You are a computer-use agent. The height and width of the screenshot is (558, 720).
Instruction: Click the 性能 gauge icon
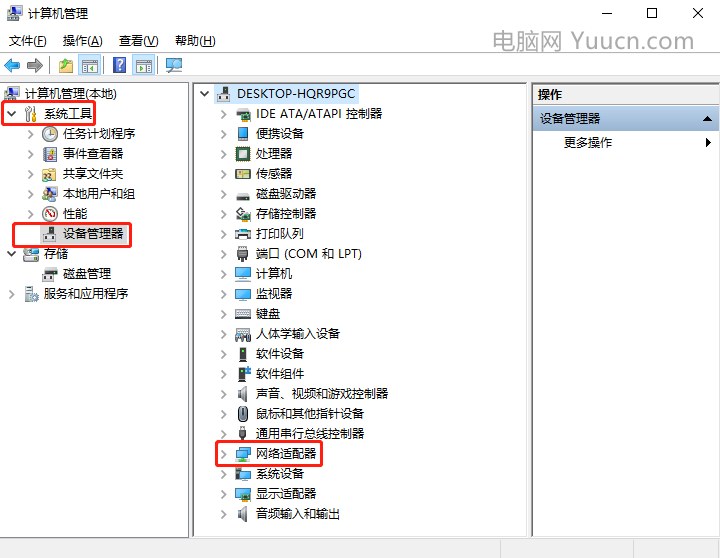pos(50,214)
